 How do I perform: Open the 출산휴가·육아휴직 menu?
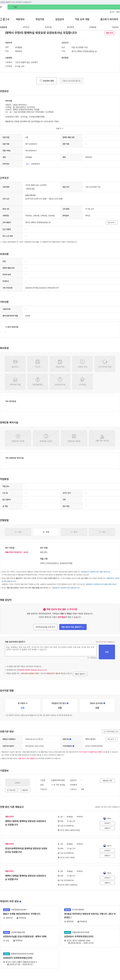(109, 19)
